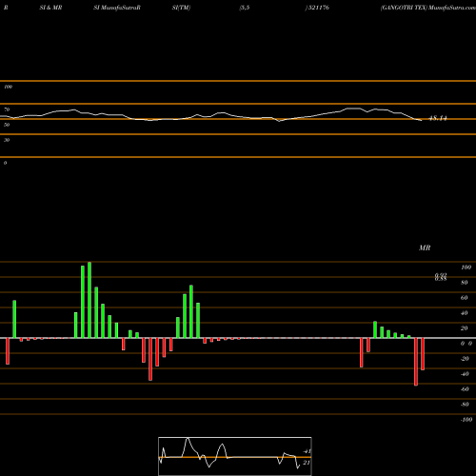Click the 'SI & MR' header text

click(50, 8)
